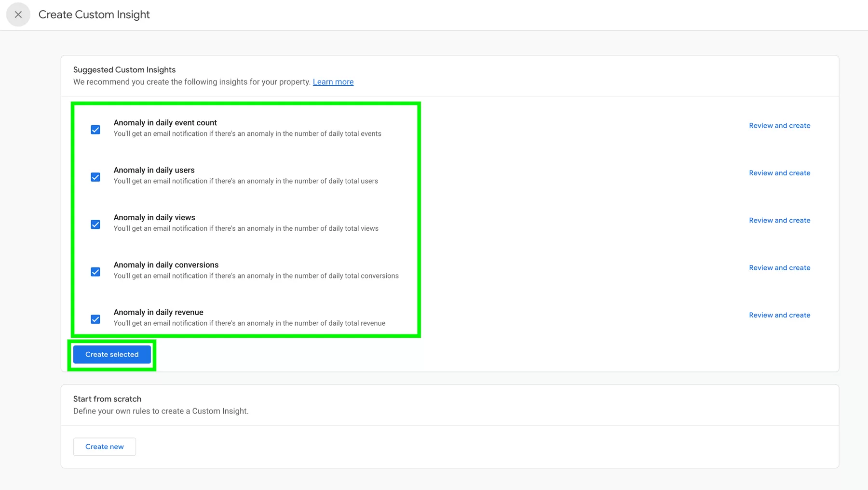
Task: Click 'We recommend you create' sentence
Action: [x=192, y=82]
